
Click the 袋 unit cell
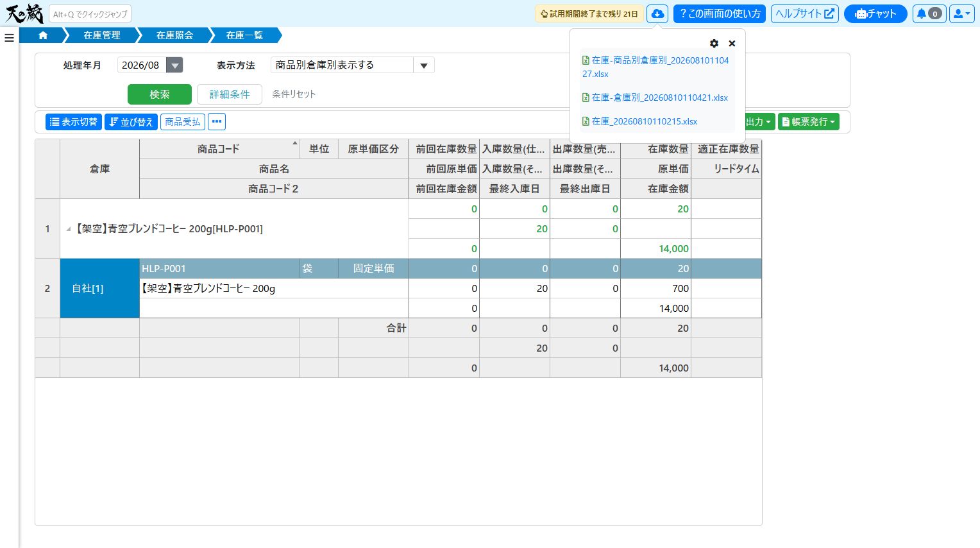319,268
